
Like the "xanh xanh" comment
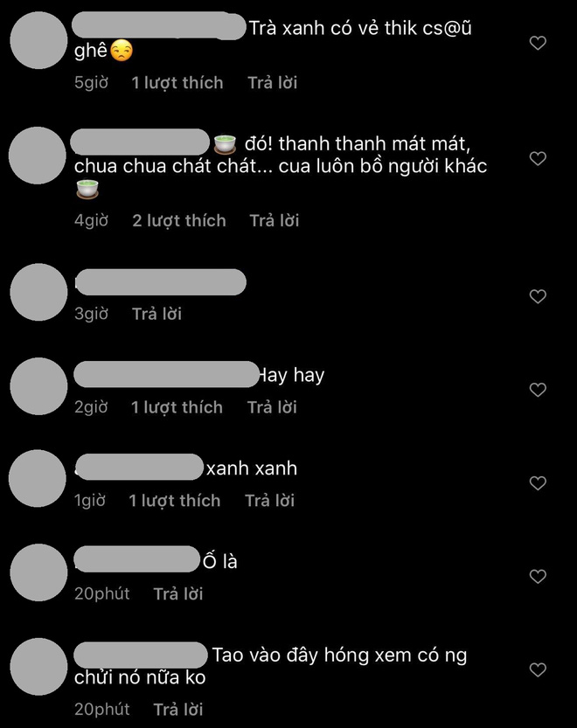538,483
